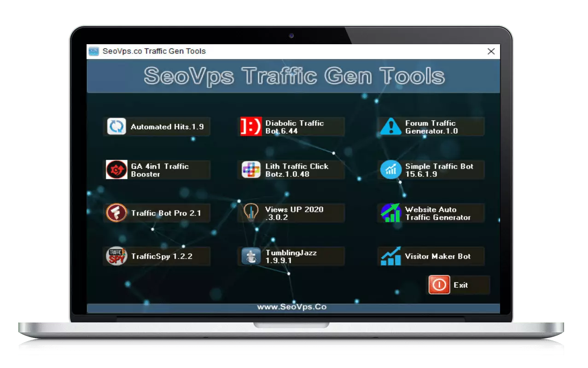Viewport: 588px width, 368px height.
Task: Click the Traffic Bot Pro round icon
Action: (116, 213)
